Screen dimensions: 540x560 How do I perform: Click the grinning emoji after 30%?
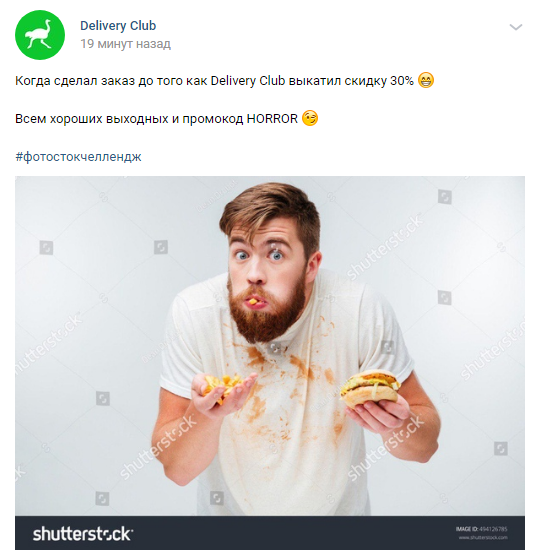tap(426, 80)
